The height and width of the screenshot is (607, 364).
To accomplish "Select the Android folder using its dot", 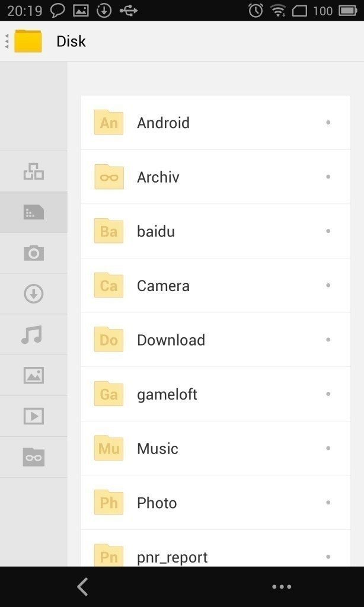I will [x=328, y=122].
